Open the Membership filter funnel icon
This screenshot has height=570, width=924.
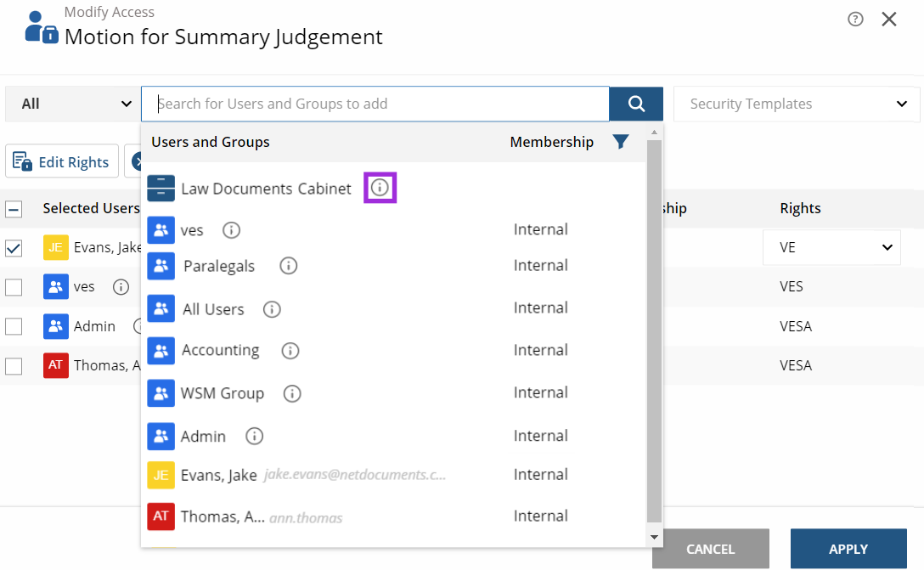(x=621, y=142)
